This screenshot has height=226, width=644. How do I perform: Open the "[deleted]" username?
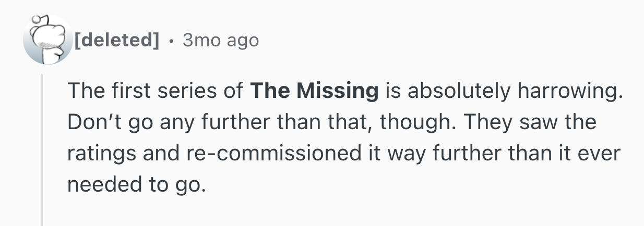click(117, 40)
